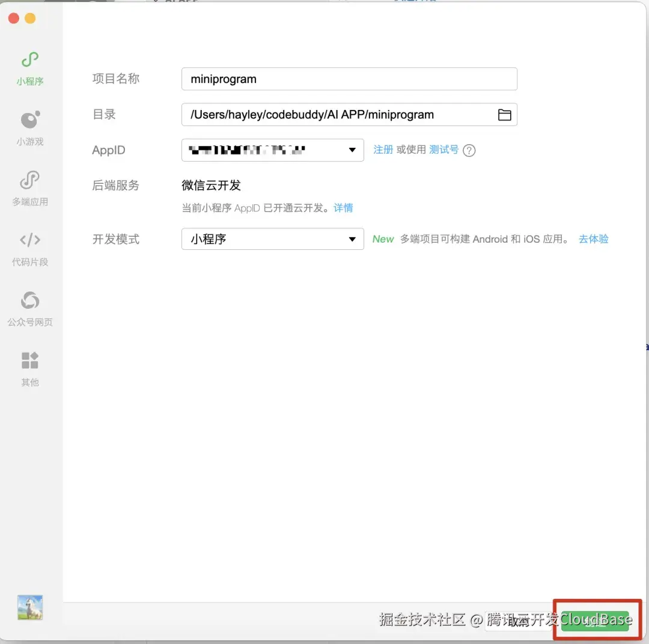Click the 去体验 link for multi-platform apps
Image resolution: width=649 pixels, height=644 pixels.
(593, 238)
